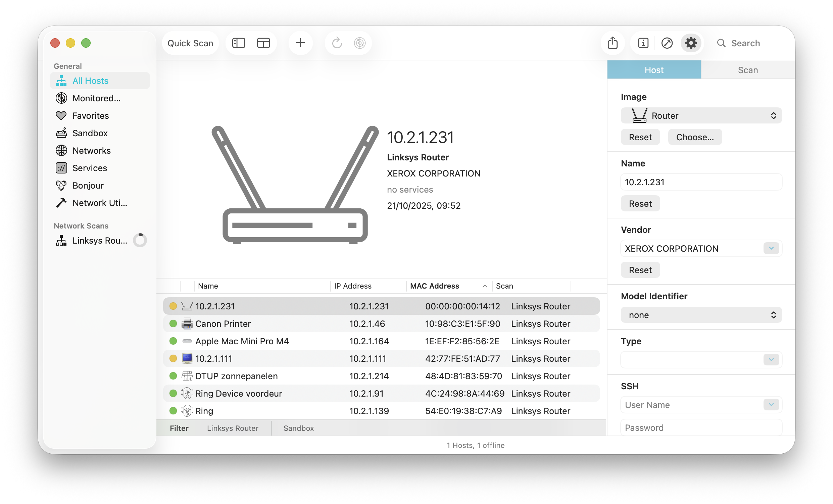
Task: Open the Router image dropdown
Action: coord(701,116)
